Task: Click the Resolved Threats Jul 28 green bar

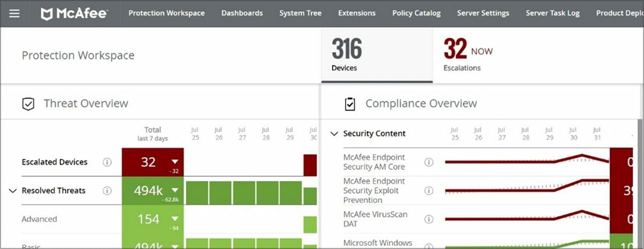Action: coord(267,193)
